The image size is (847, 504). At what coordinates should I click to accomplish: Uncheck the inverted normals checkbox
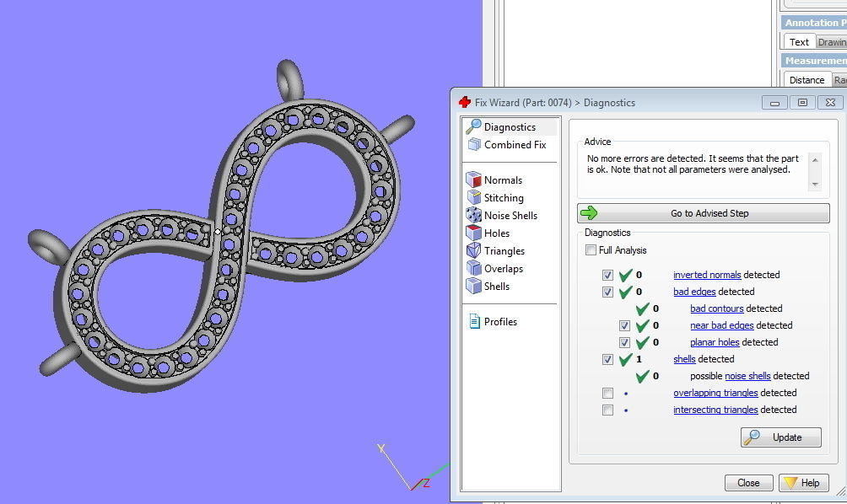tap(608, 275)
